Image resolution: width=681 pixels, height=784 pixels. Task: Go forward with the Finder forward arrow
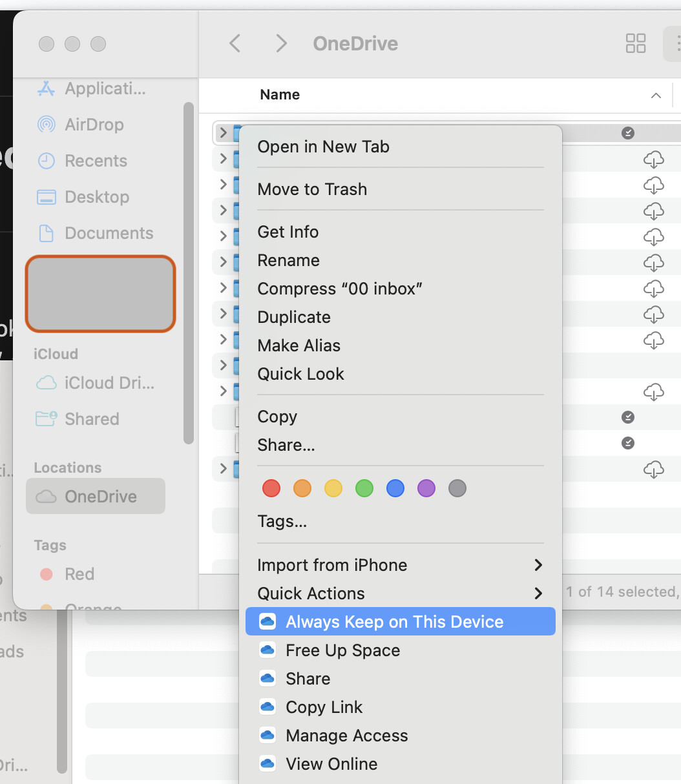280,43
